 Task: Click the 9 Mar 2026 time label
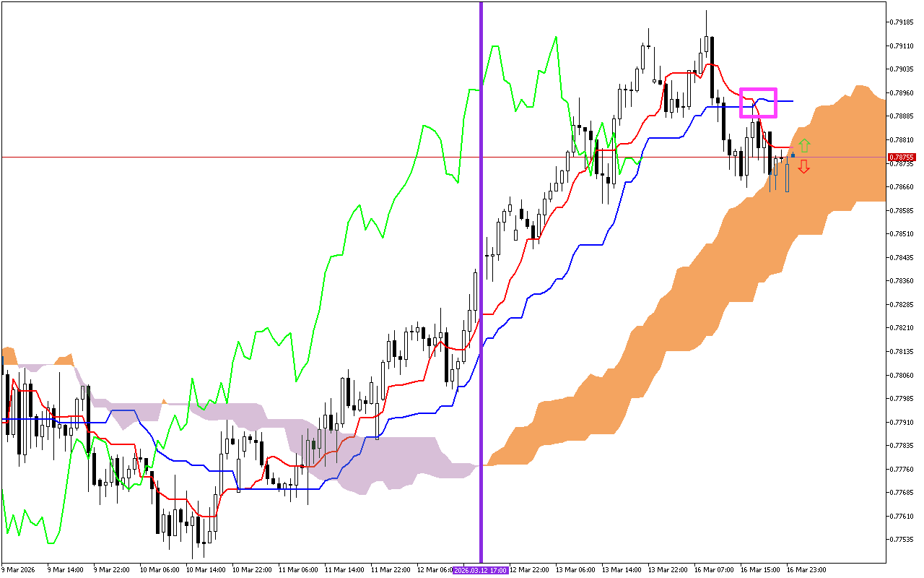[19, 570]
